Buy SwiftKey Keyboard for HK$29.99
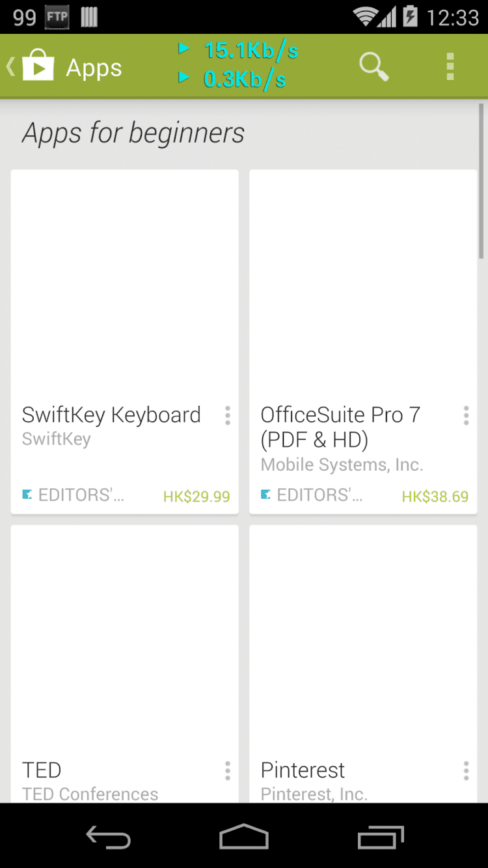Screen dimensions: 488x868 197,497
